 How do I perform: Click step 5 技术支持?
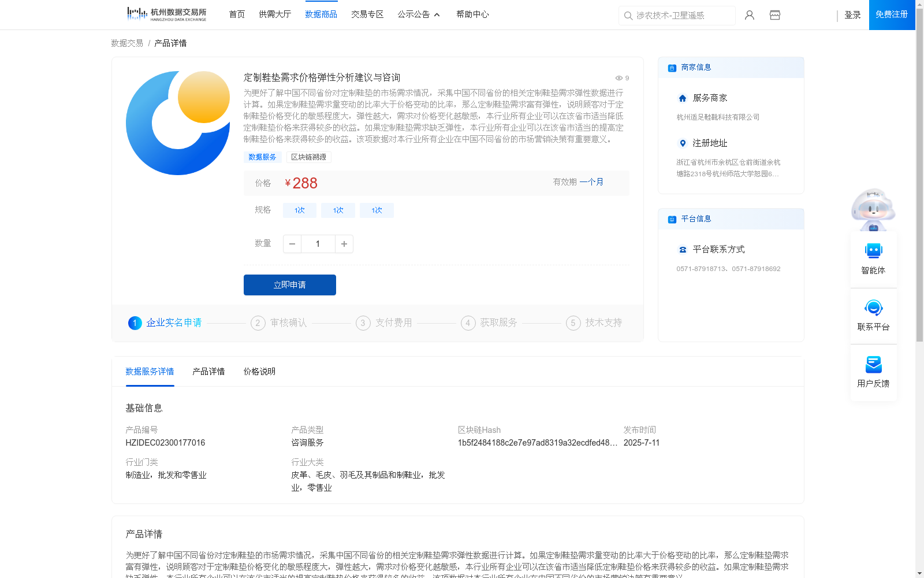[x=594, y=323]
